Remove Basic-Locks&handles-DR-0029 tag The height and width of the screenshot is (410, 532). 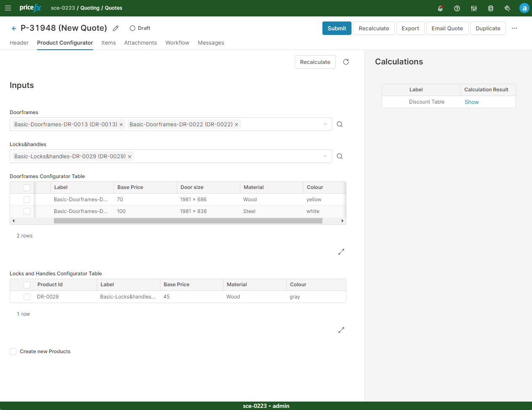coord(130,157)
